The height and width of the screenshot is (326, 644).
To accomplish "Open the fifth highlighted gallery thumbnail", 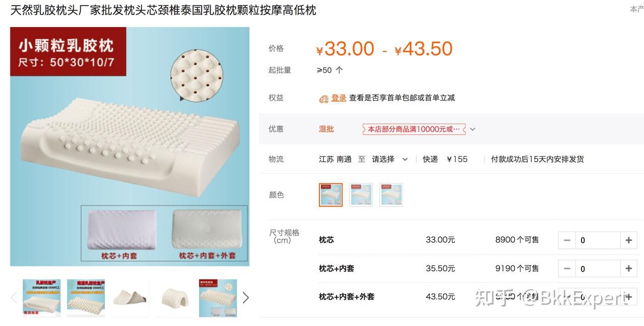I will point(218,298).
